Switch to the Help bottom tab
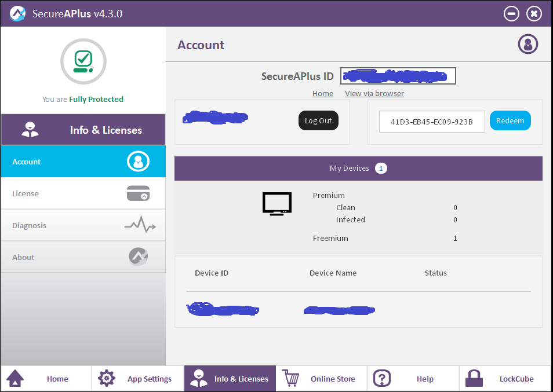 point(413,378)
